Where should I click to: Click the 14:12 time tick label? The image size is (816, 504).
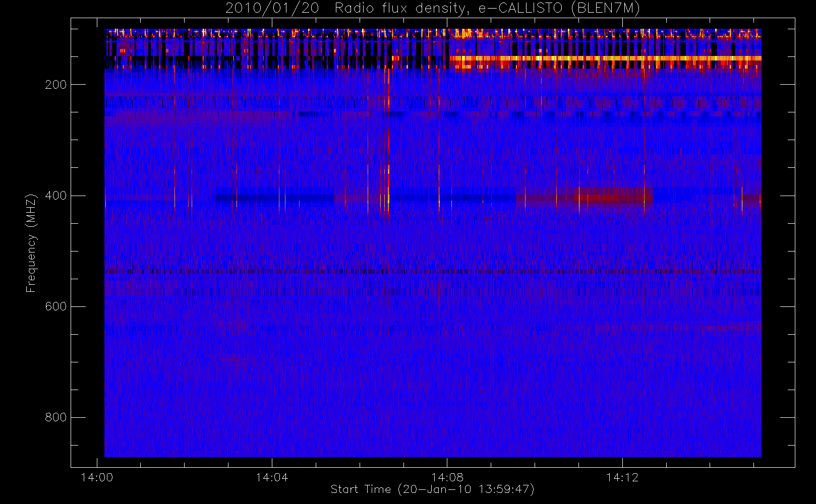[622, 477]
